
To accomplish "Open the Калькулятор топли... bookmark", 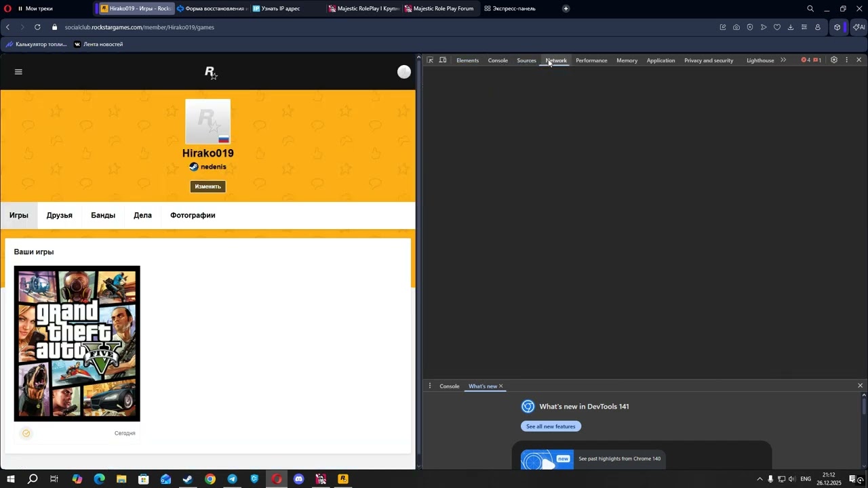I will tap(37, 44).
